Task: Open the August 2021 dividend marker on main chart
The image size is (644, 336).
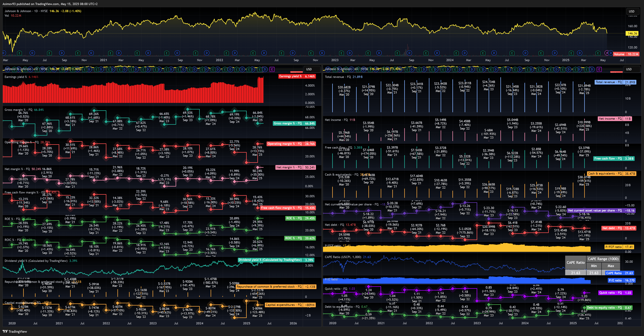Action: (177, 53)
